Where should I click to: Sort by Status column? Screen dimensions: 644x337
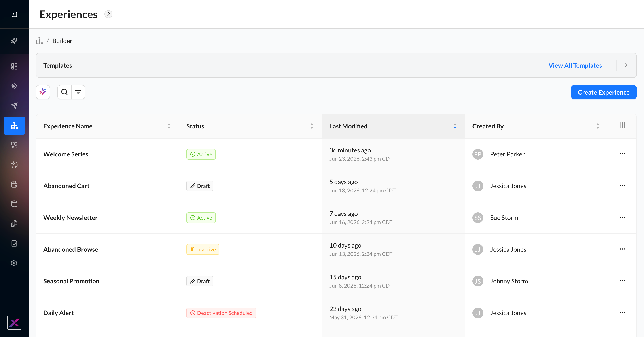[x=312, y=126]
